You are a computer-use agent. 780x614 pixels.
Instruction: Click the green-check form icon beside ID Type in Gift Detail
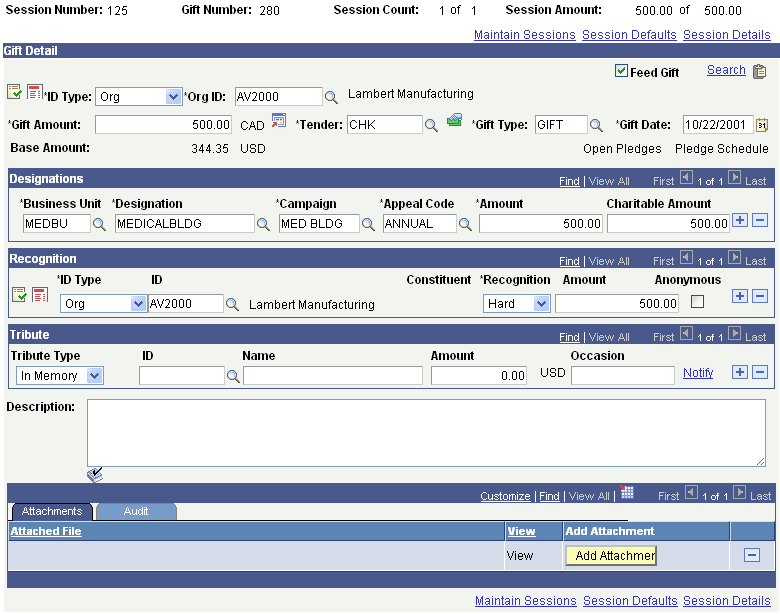[14, 92]
